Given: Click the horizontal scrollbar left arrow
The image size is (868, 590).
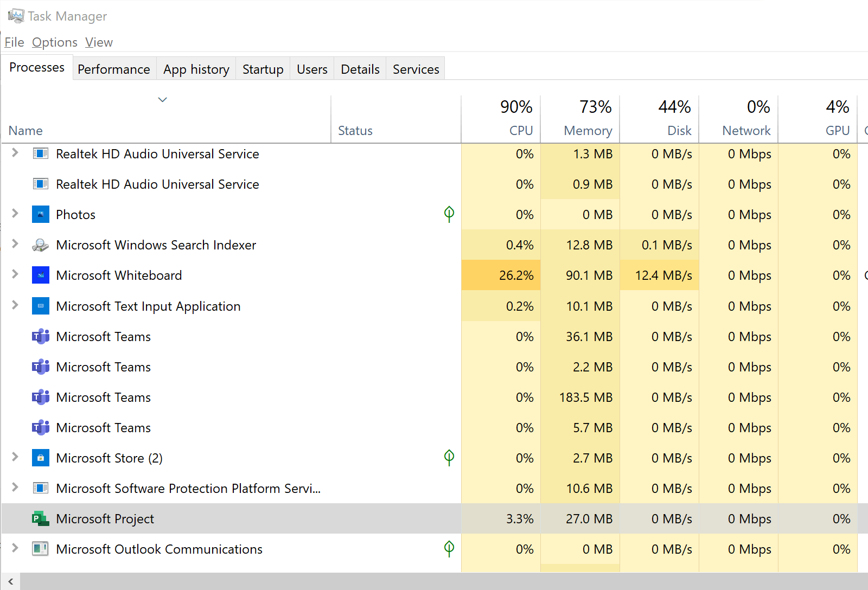Looking at the screenshot, I should [x=10, y=581].
